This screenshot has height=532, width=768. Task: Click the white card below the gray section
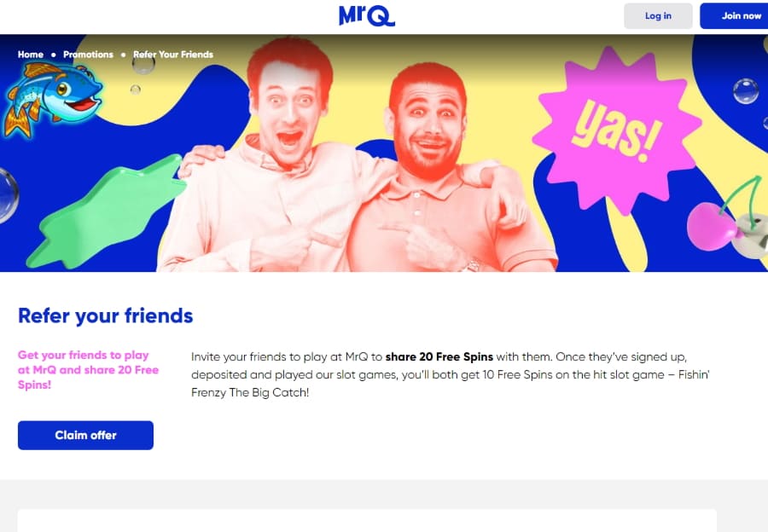(367, 520)
